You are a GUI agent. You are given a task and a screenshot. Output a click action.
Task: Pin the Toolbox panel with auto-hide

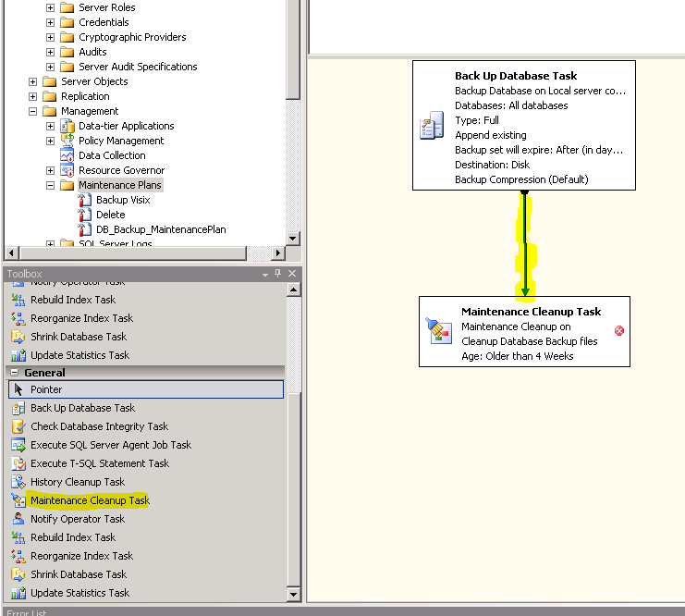[x=278, y=273]
